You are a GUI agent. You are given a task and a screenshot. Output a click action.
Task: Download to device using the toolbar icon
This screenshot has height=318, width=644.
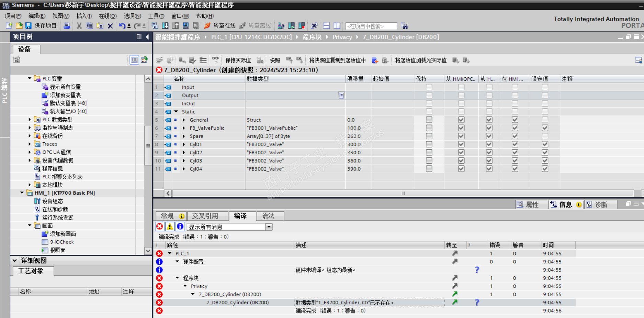[165, 26]
